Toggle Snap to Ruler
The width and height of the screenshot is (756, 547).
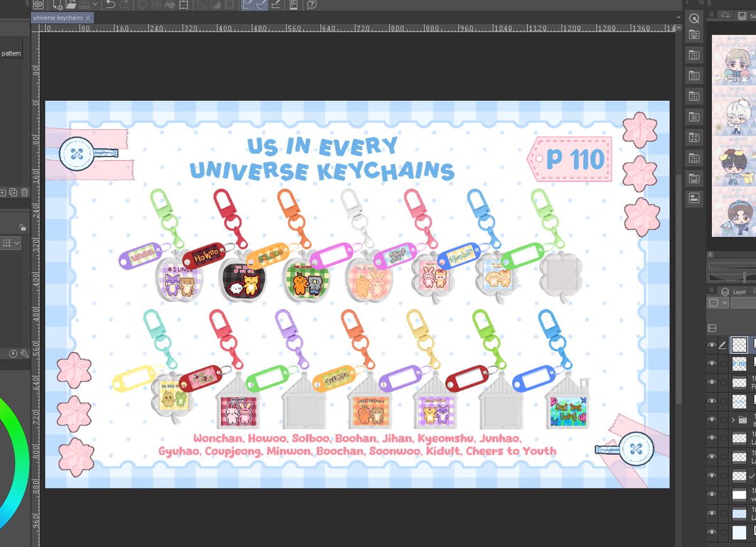[x=248, y=4]
